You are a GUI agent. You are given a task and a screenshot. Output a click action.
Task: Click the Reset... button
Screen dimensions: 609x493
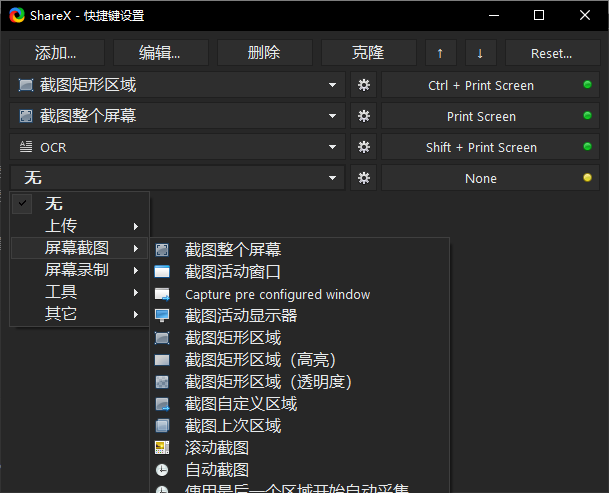(x=552, y=52)
